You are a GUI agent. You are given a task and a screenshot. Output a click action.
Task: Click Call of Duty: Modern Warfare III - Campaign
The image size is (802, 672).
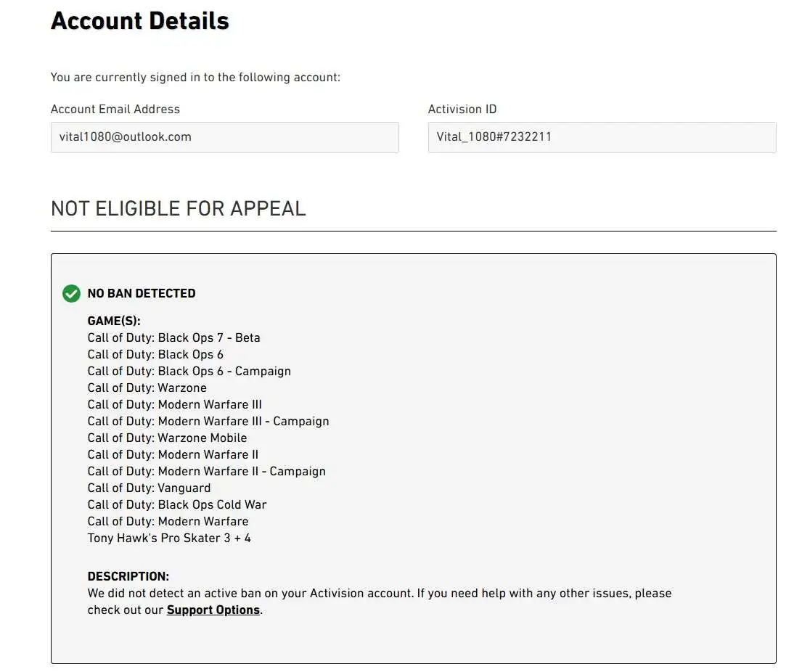(x=208, y=421)
